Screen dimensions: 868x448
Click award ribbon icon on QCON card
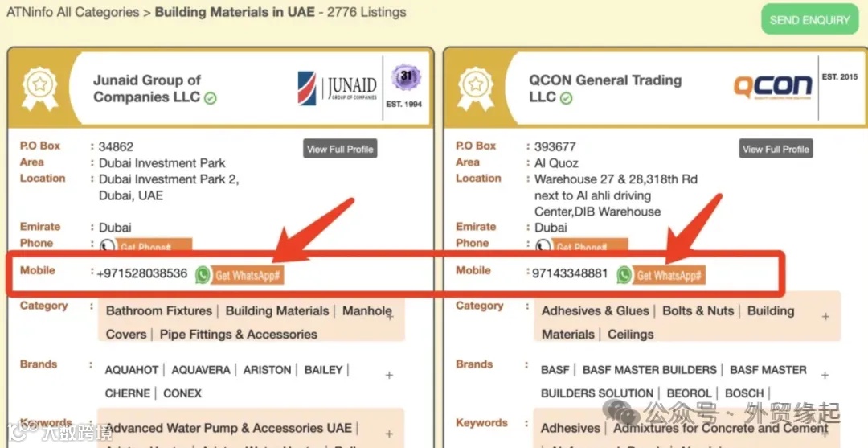click(x=476, y=88)
